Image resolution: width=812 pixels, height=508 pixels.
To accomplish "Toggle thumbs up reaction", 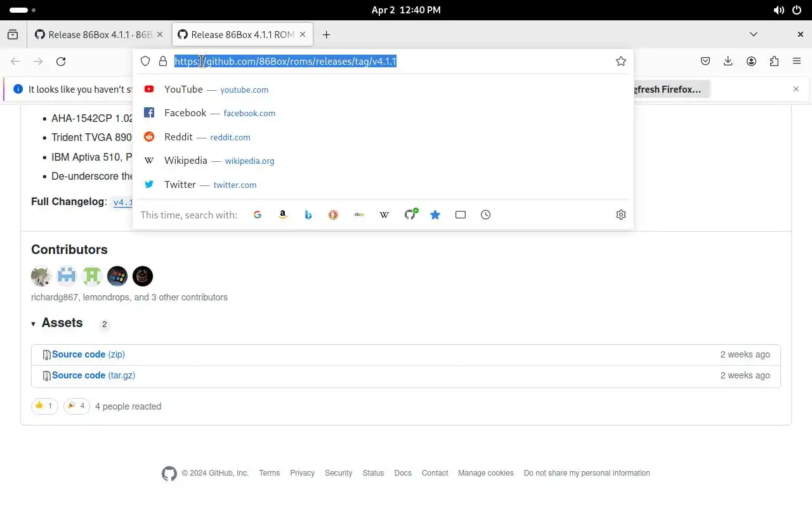I will 44,406.
